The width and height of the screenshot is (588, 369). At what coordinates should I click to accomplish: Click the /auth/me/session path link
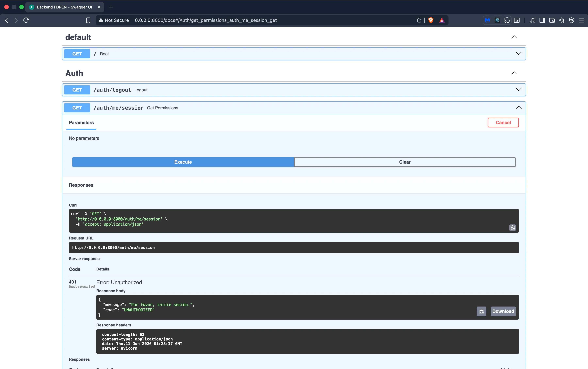coord(119,108)
